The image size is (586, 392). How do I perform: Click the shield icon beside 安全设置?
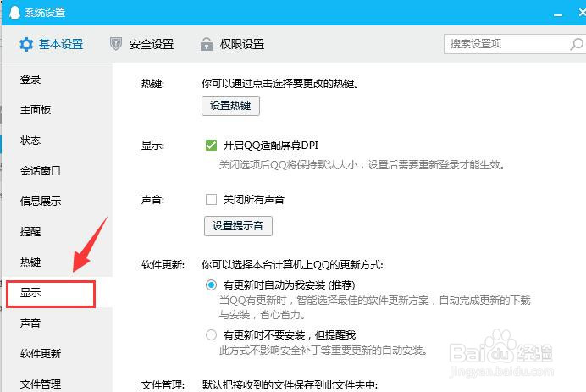click(x=116, y=44)
